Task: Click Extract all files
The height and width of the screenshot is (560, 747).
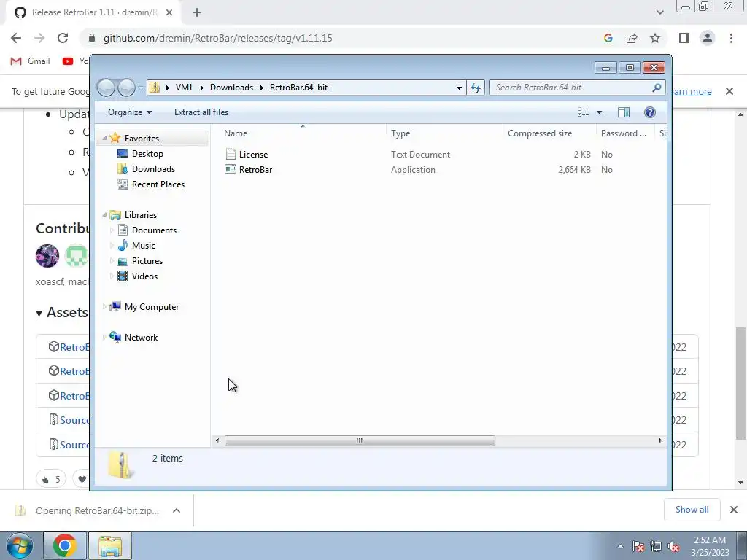Action: coord(201,112)
